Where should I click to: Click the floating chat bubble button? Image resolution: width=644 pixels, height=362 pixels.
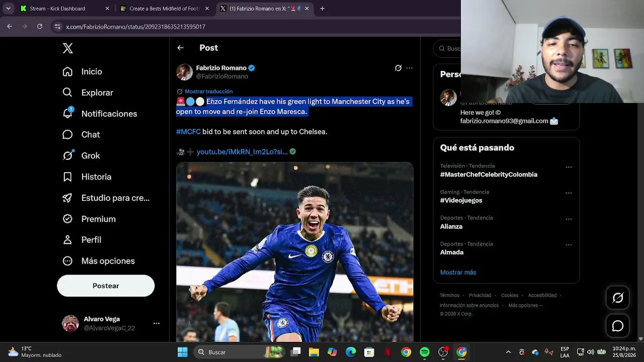[618, 326]
